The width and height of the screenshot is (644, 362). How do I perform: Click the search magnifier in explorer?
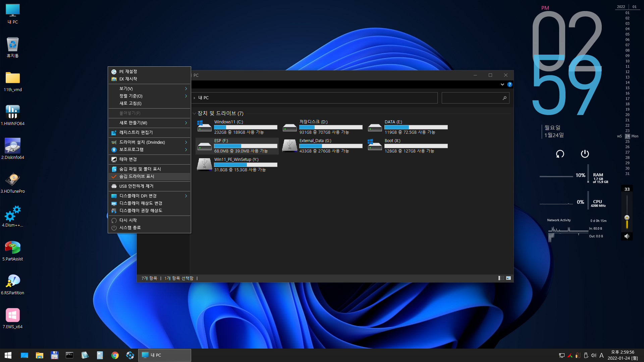pos(504,98)
